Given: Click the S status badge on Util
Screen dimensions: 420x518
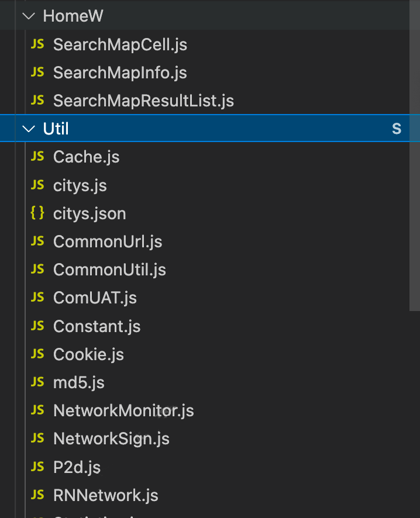Looking at the screenshot, I should 397,129.
